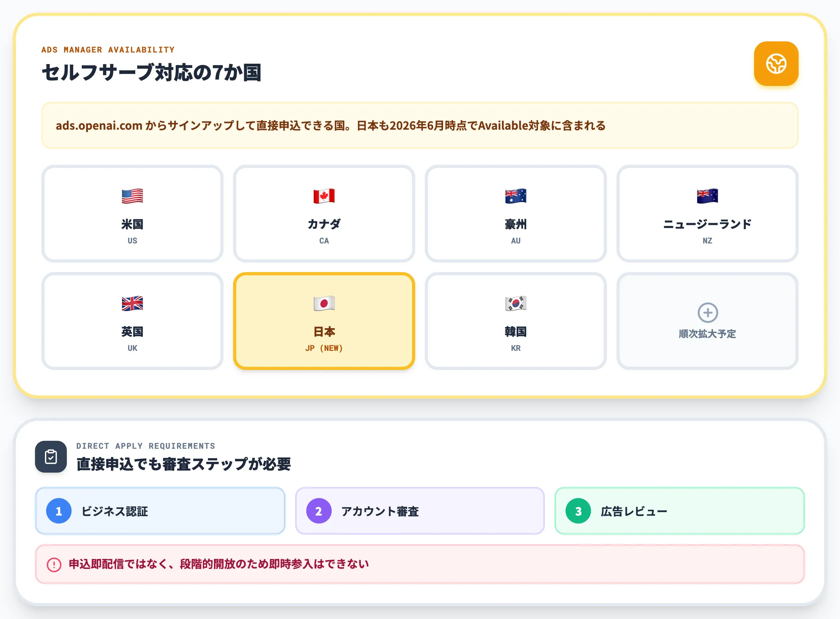
Task: Click the heading セルフサーブ対応の7か国
Action: point(152,72)
